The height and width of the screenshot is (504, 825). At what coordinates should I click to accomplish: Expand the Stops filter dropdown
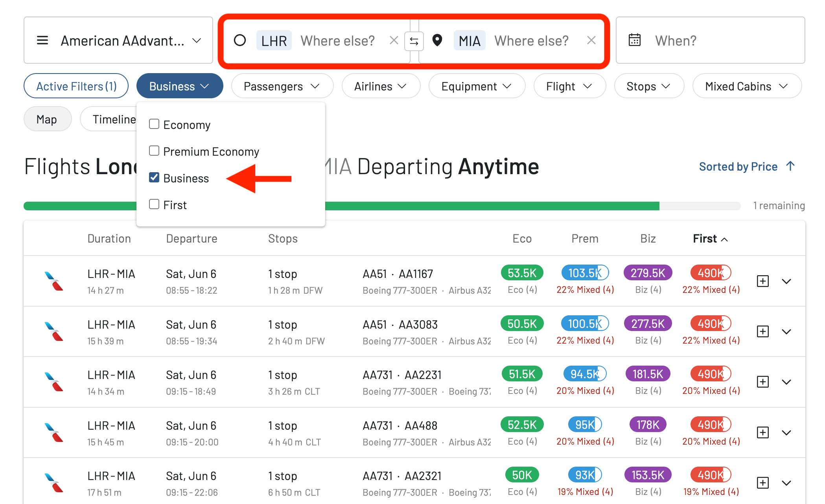648,86
